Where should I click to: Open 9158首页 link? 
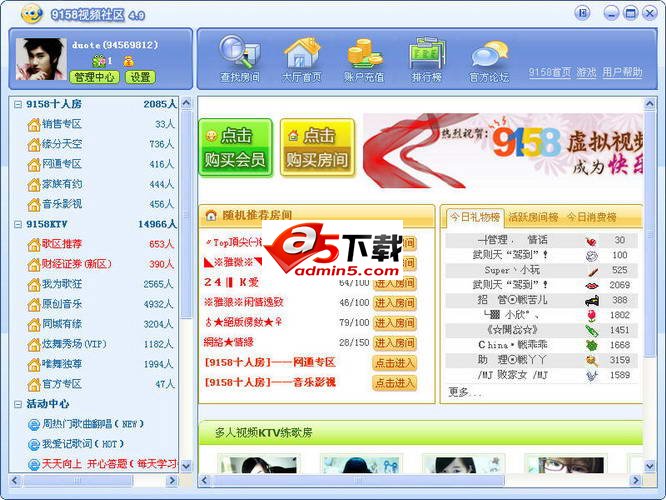(x=550, y=73)
